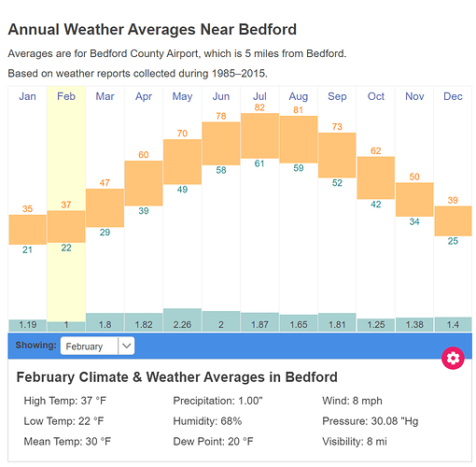This screenshot has width=476, height=467.
Task: Choose the Mar month label
Action: click(x=105, y=96)
